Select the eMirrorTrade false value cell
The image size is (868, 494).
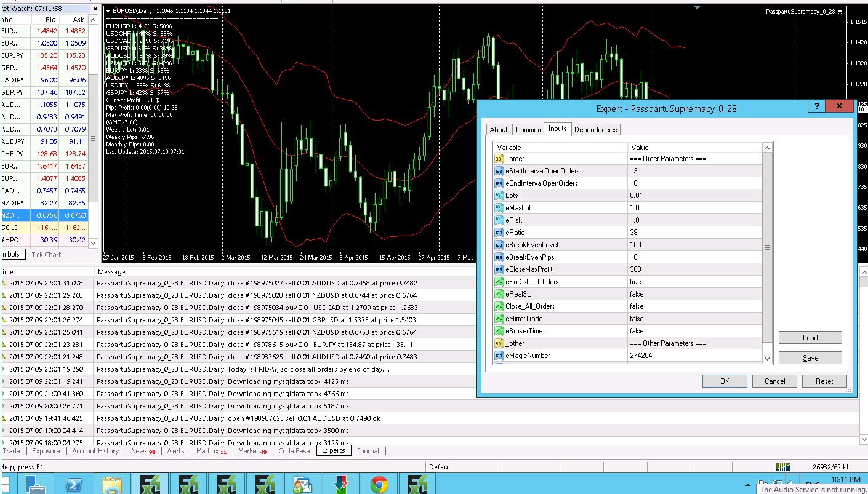[694, 319]
